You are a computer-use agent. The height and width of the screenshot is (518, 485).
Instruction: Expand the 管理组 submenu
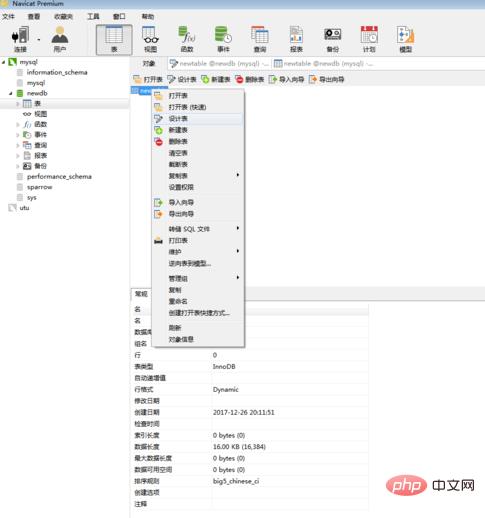pos(198,278)
